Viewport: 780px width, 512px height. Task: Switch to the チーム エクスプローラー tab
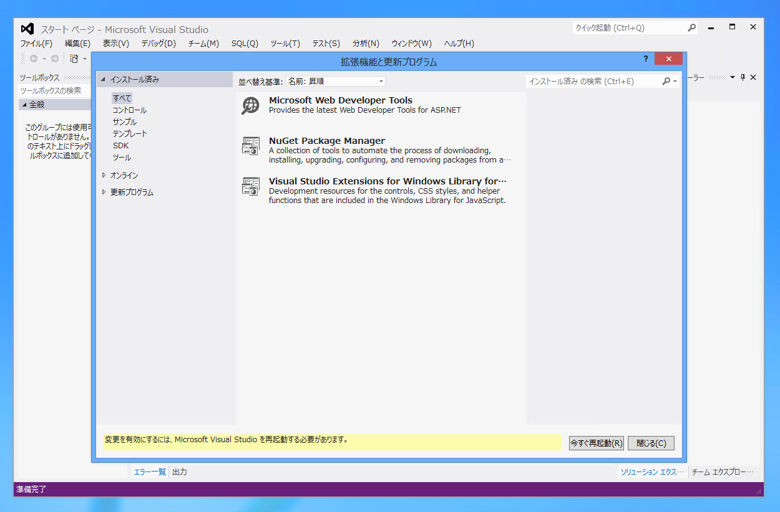pyautogui.click(x=722, y=472)
